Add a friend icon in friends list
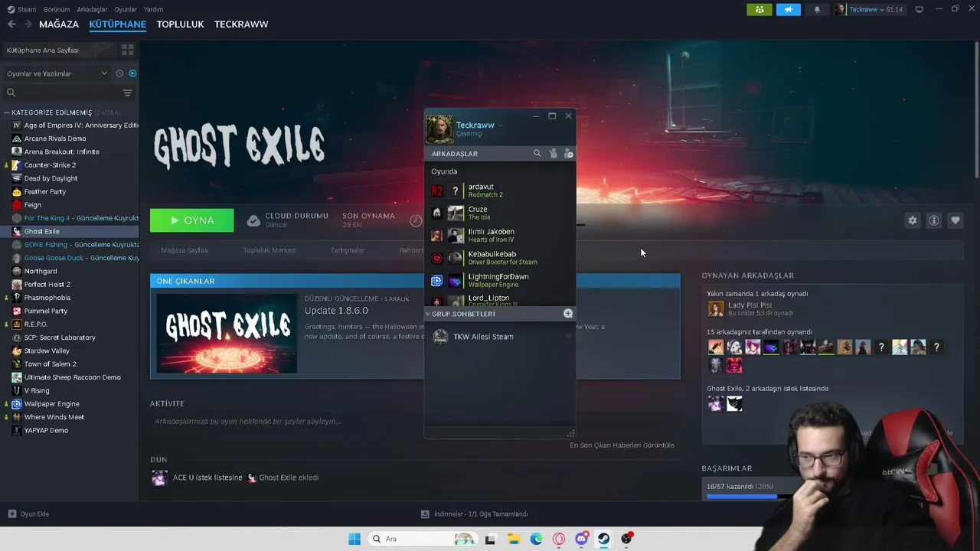This screenshot has height=551, width=980. (568, 154)
